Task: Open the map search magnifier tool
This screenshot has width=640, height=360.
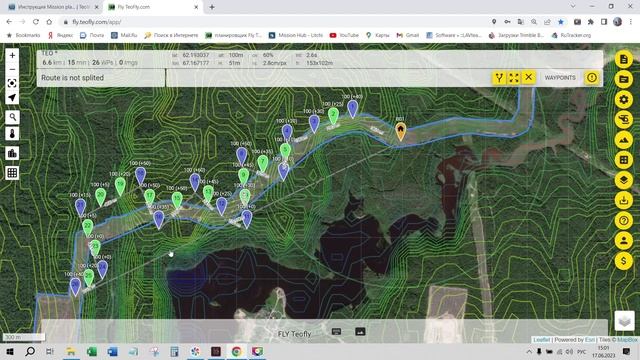Action: coord(12,117)
